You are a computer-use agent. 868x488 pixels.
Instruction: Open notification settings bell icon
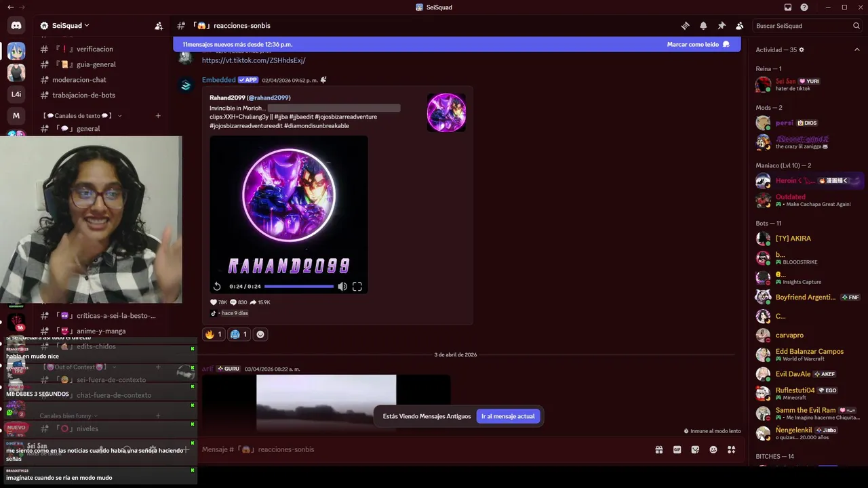click(x=703, y=26)
